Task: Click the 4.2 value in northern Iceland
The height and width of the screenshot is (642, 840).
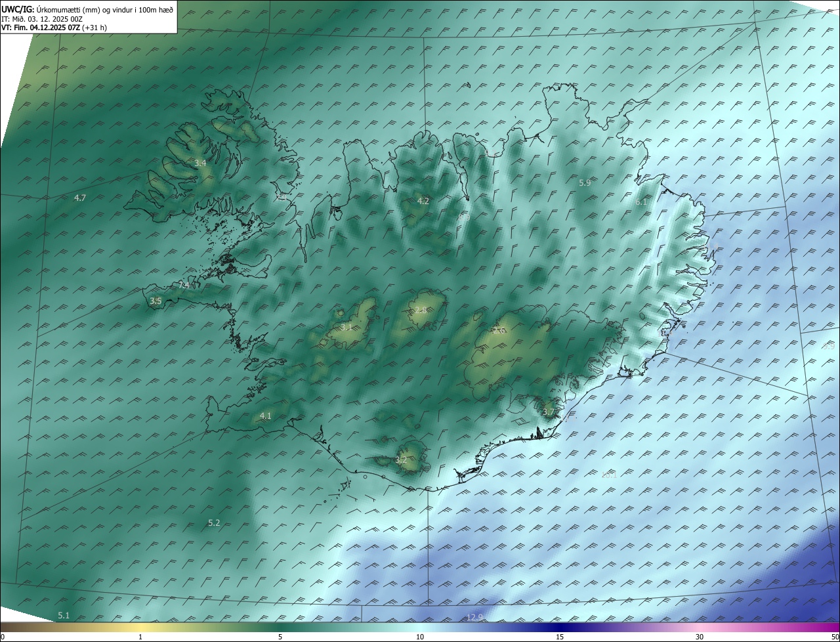Action: (x=423, y=201)
